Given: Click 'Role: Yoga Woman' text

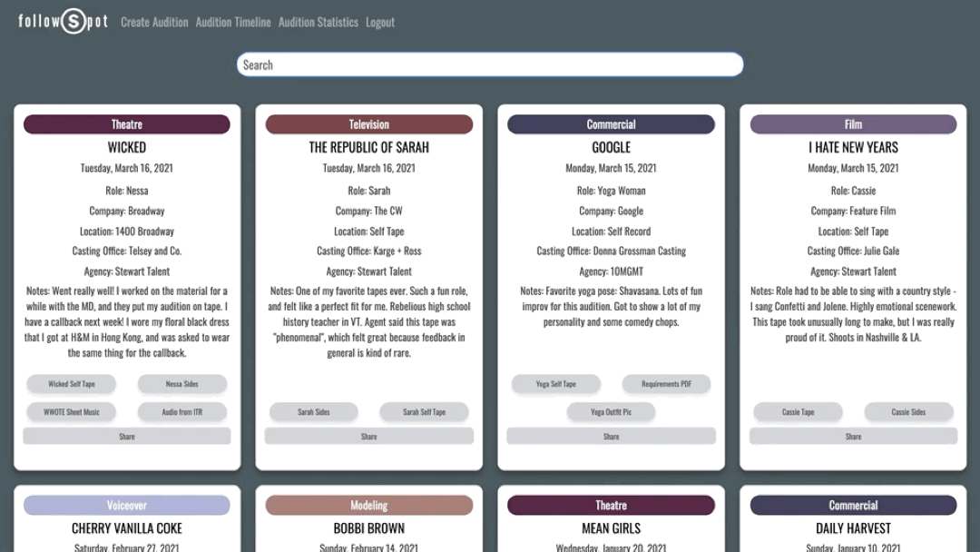Looking at the screenshot, I should pos(612,191).
